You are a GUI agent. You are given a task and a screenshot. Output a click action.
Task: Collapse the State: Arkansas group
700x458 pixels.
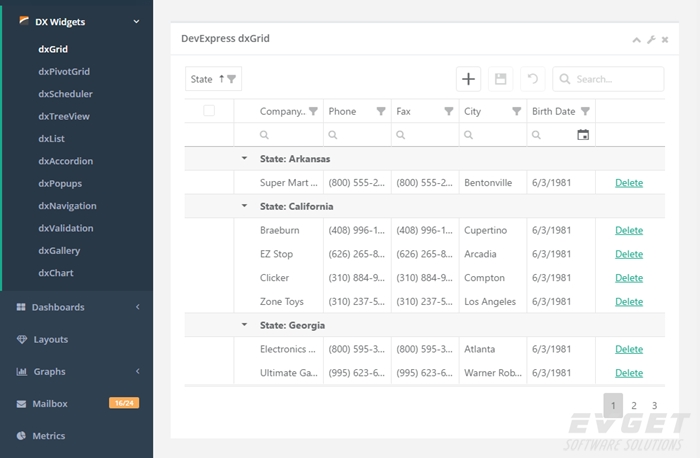244,158
